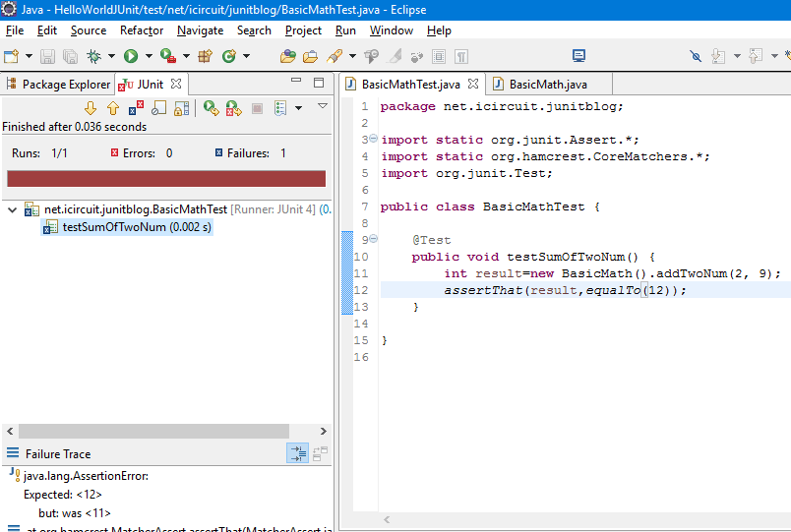The width and height of the screenshot is (791, 532).
Task: Open the Project menu
Action: (303, 30)
